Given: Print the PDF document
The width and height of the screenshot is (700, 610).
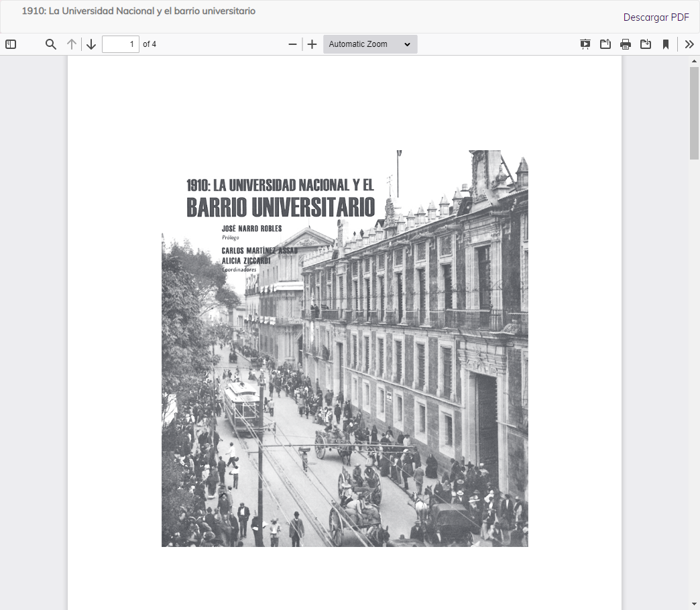Looking at the screenshot, I should tap(626, 44).
